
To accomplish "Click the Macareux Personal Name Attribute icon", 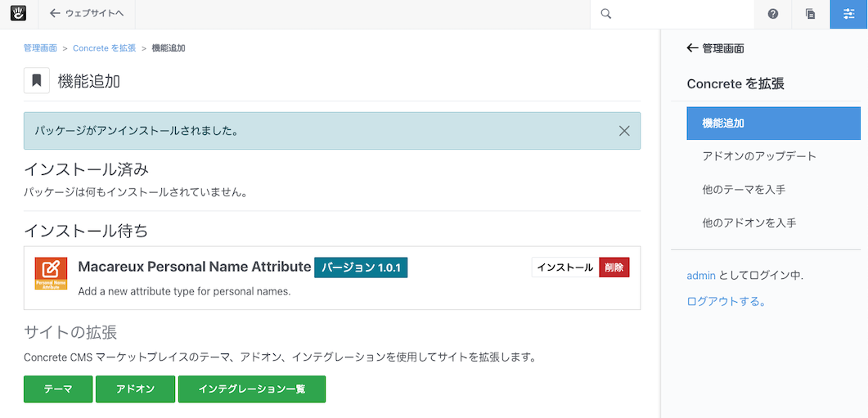I will (51, 273).
